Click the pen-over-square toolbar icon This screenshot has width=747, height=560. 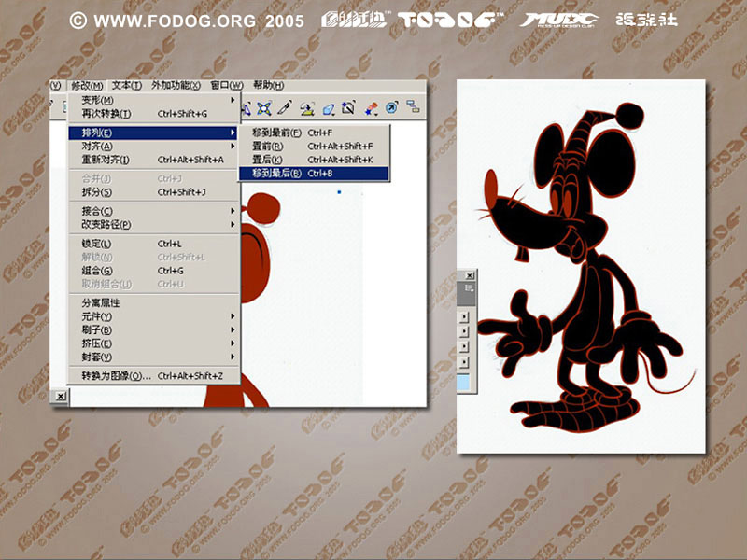point(348,107)
